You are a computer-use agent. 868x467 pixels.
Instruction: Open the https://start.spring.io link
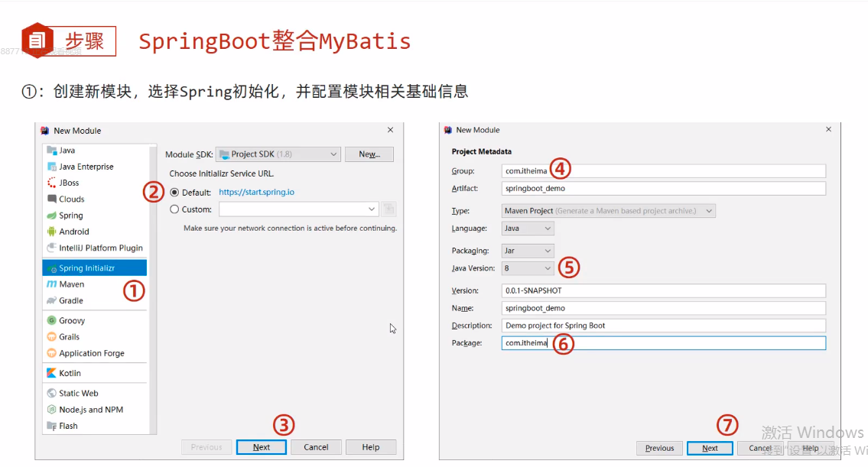tap(256, 192)
